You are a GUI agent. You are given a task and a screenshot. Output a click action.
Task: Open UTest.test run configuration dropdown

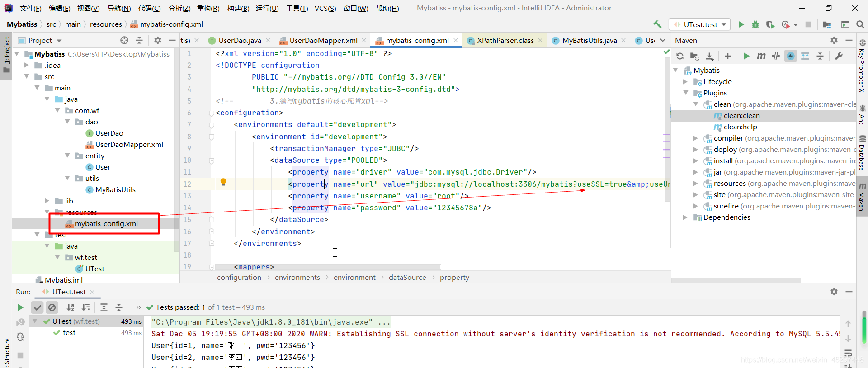coord(699,24)
